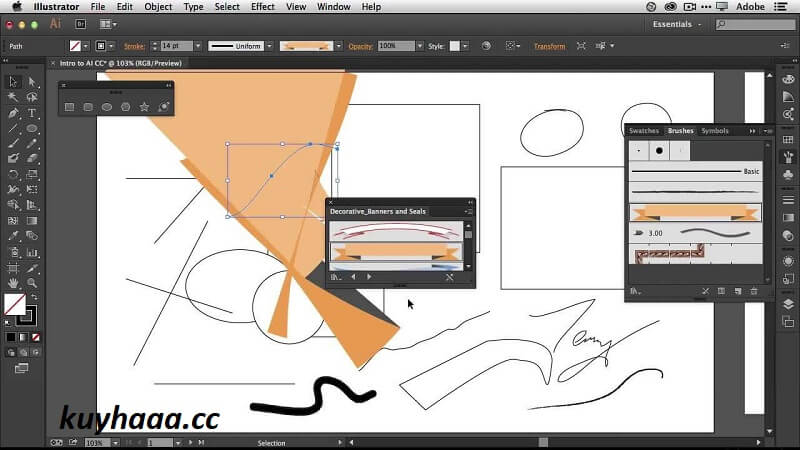Set paint mode to None

(36, 337)
